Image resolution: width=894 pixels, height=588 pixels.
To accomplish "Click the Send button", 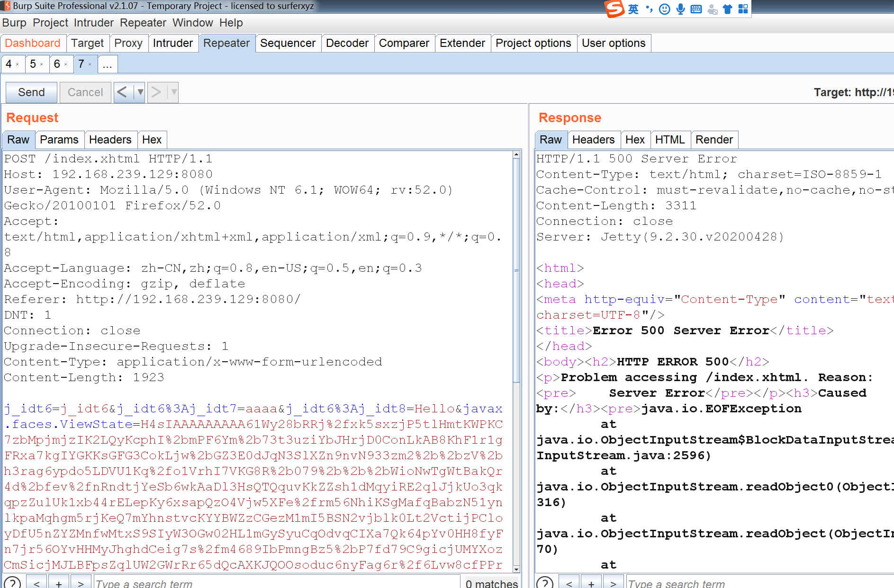I will click(x=31, y=92).
